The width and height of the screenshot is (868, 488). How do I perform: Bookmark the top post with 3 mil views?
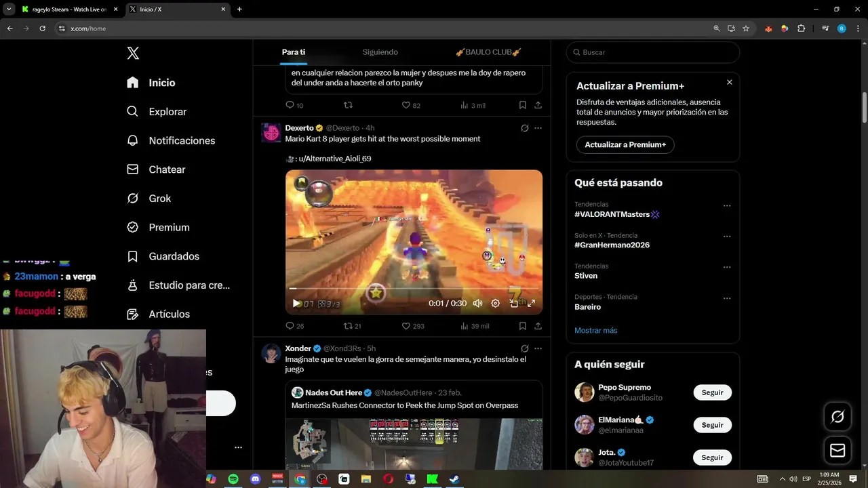point(522,105)
